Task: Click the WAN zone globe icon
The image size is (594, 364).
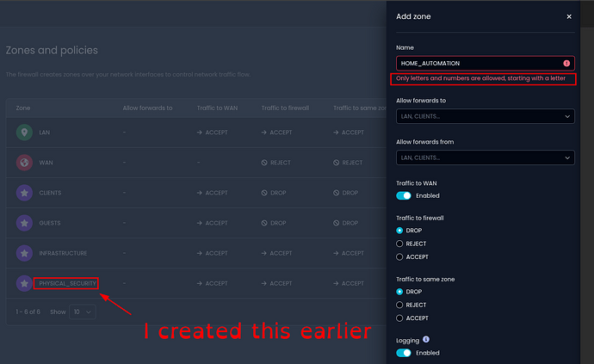Action: click(x=24, y=163)
